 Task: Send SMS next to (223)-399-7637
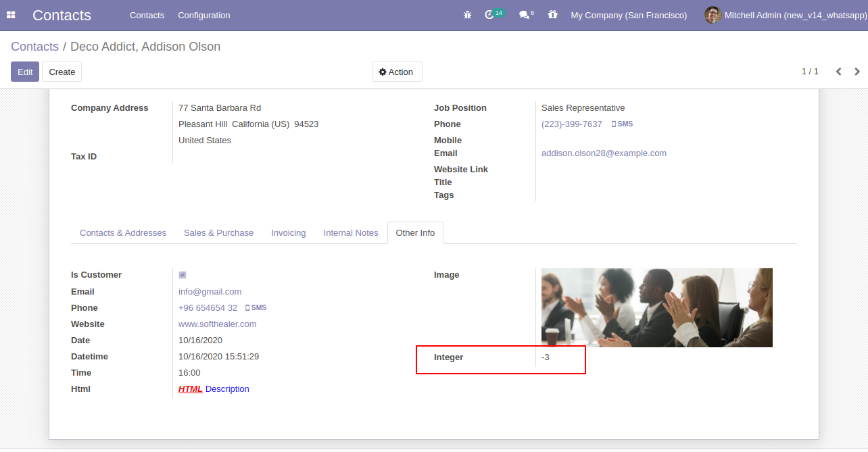(622, 124)
